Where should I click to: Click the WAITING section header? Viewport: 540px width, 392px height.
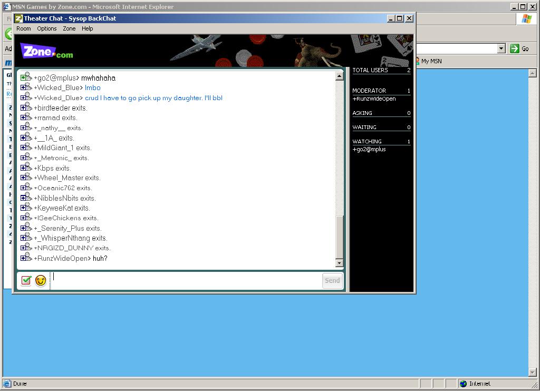tap(381, 128)
